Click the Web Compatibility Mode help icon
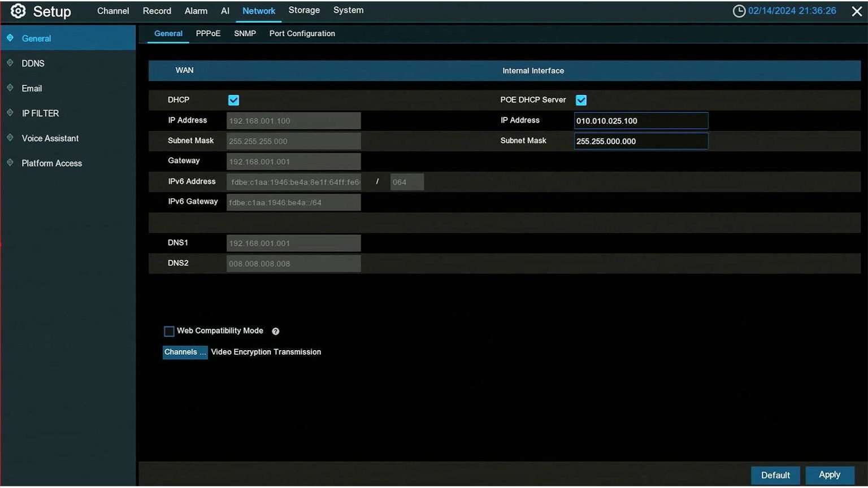The width and height of the screenshot is (868, 488). click(x=275, y=331)
